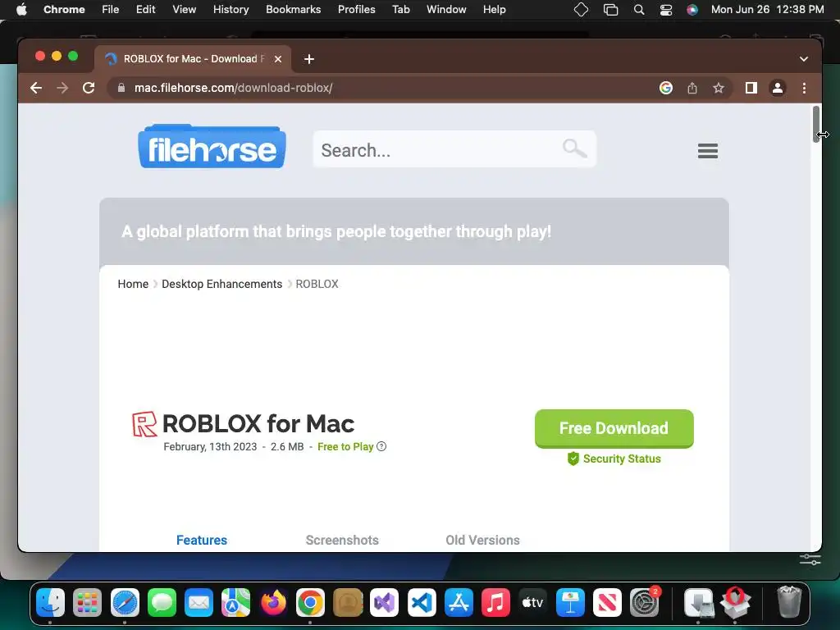Reload the current page

click(89, 88)
